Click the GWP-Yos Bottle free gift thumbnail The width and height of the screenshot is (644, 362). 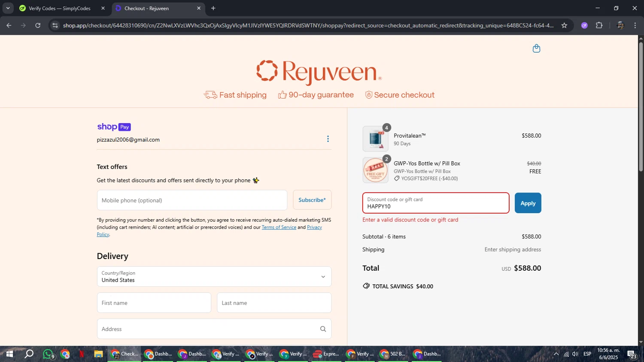[376, 170]
